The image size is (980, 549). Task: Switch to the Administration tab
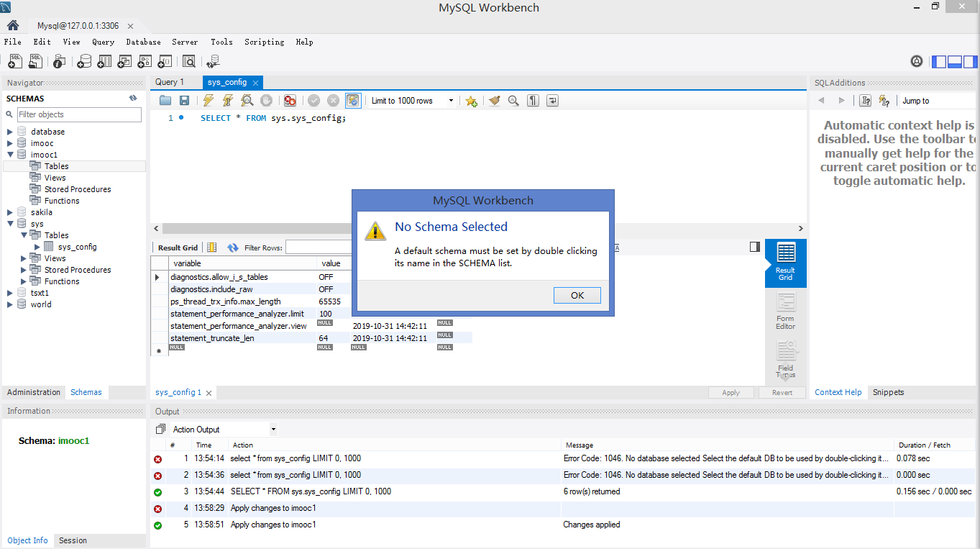pyautogui.click(x=34, y=392)
